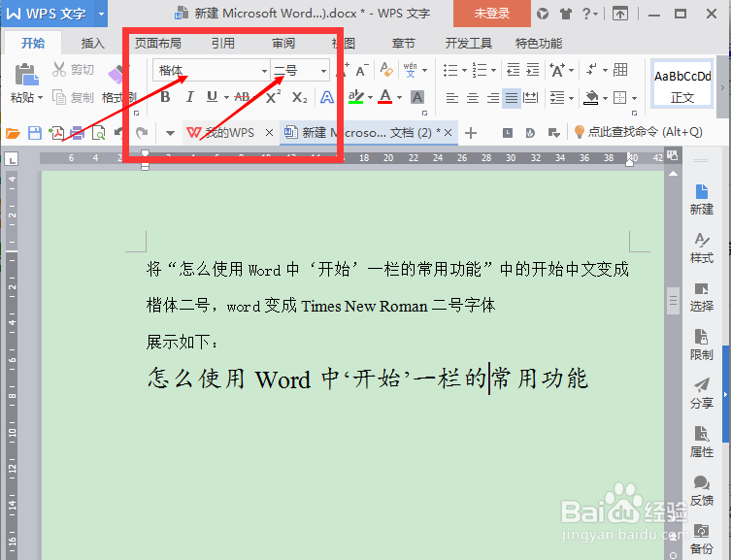The height and width of the screenshot is (560, 731).
Task: Click the distributed alignment icon
Action: [531, 98]
